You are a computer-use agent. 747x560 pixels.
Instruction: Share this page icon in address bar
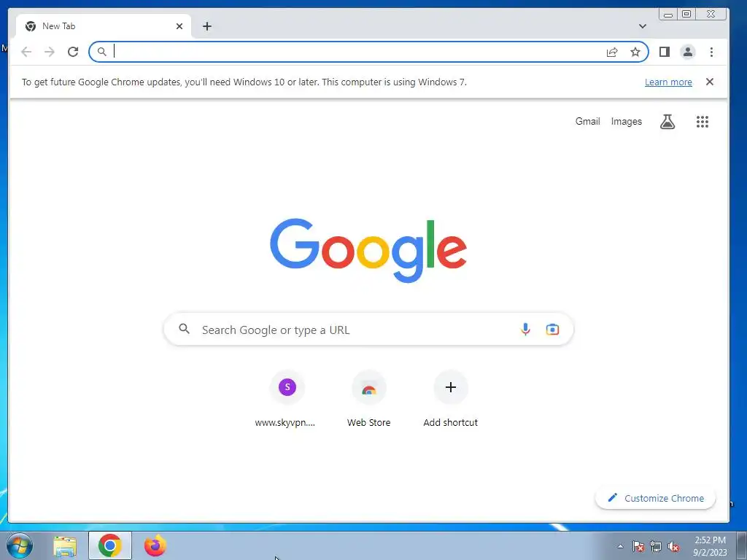point(612,52)
